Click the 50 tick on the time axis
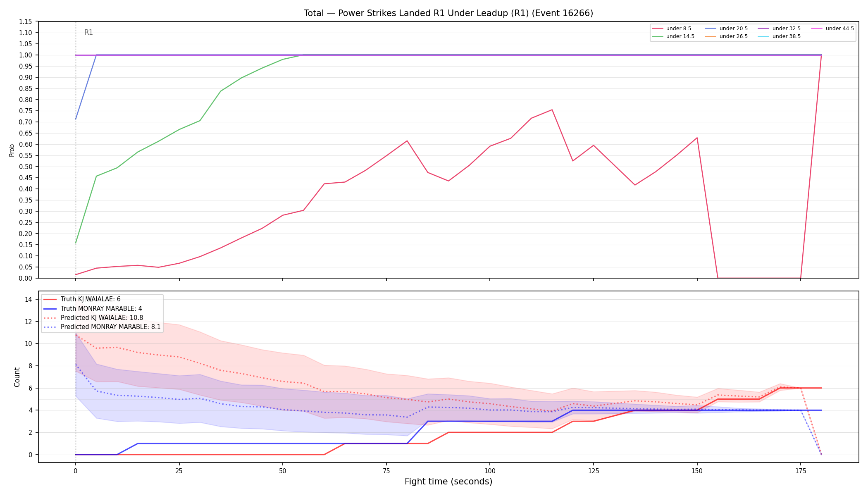This screenshot has width=868, height=496. [x=283, y=470]
